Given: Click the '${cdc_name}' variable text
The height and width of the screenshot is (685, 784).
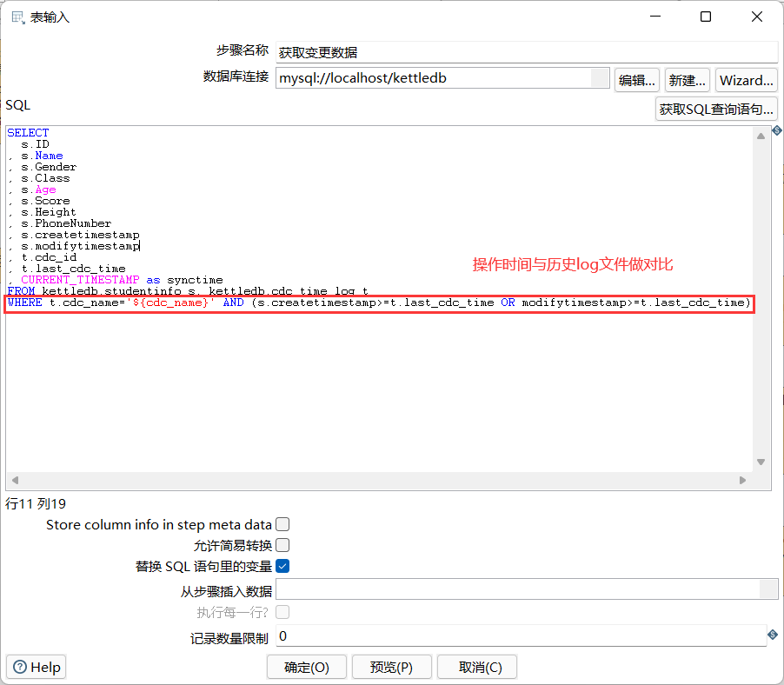Looking at the screenshot, I should [x=170, y=303].
